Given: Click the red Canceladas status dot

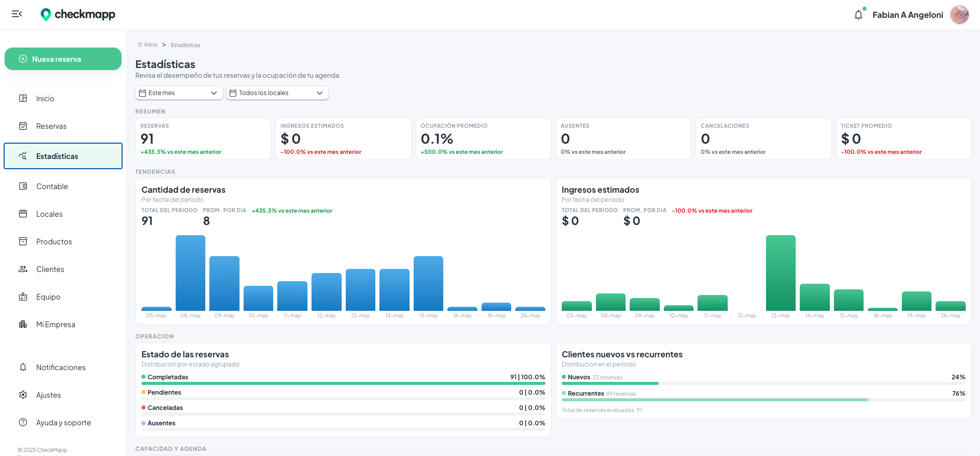Looking at the screenshot, I should tap(144, 407).
